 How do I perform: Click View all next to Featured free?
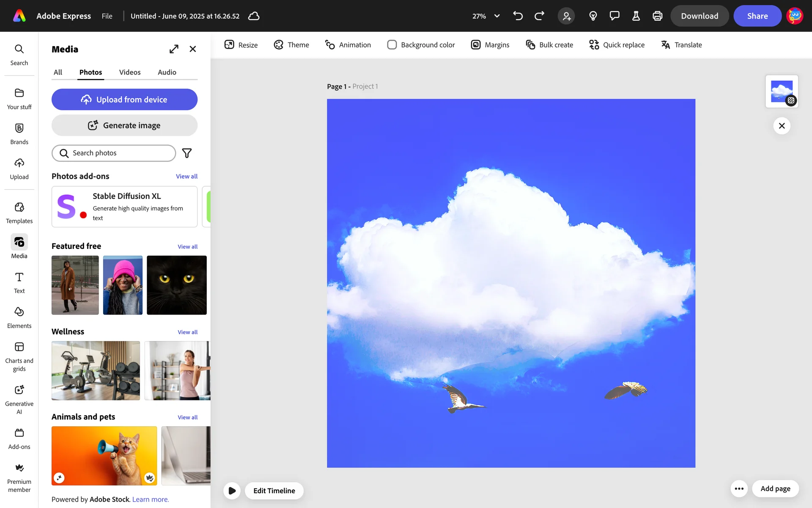click(187, 247)
